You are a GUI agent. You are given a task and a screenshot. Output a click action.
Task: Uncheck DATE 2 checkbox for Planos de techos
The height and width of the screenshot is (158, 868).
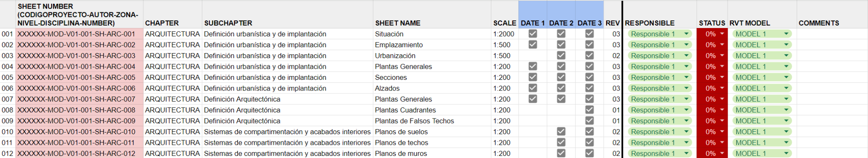561,142
